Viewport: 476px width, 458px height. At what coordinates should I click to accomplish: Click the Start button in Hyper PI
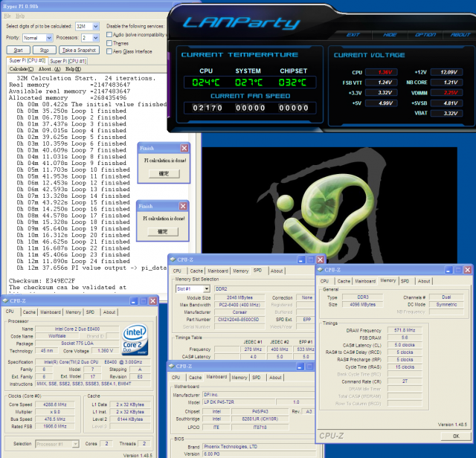(x=18, y=50)
